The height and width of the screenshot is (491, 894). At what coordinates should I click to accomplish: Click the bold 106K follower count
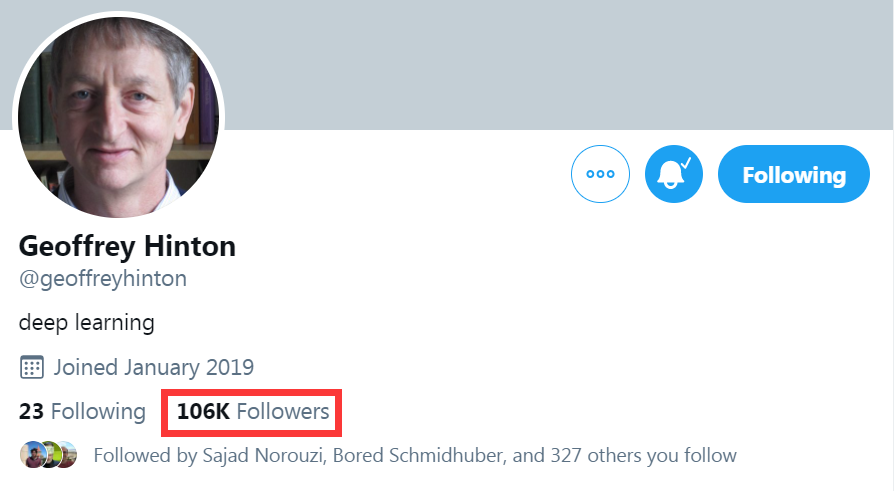pos(203,411)
